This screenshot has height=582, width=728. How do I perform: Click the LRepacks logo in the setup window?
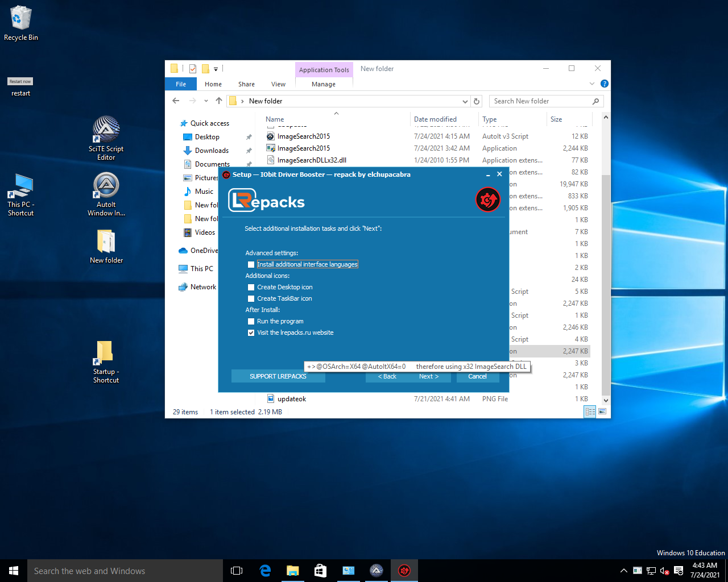coord(266,201)
